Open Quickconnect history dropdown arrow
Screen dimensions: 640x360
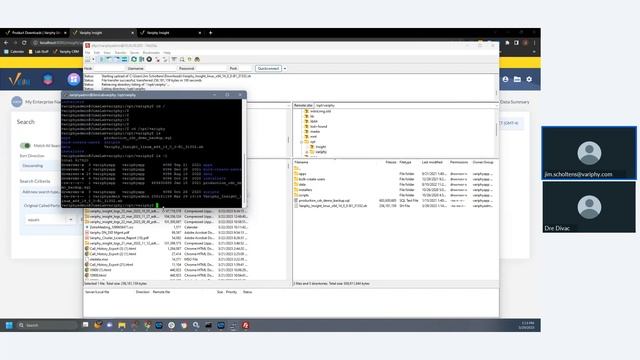(285, 69)
